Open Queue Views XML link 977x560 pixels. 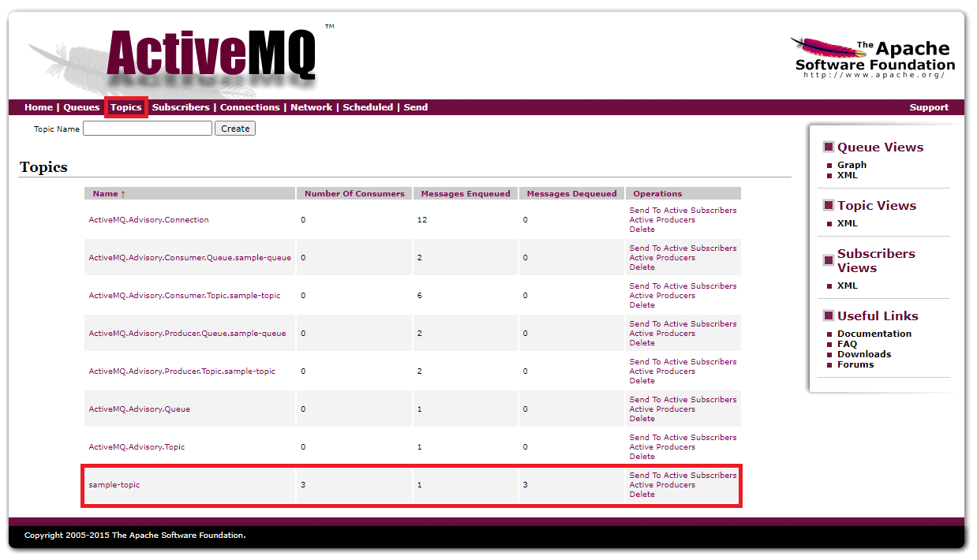click(847, 175)
